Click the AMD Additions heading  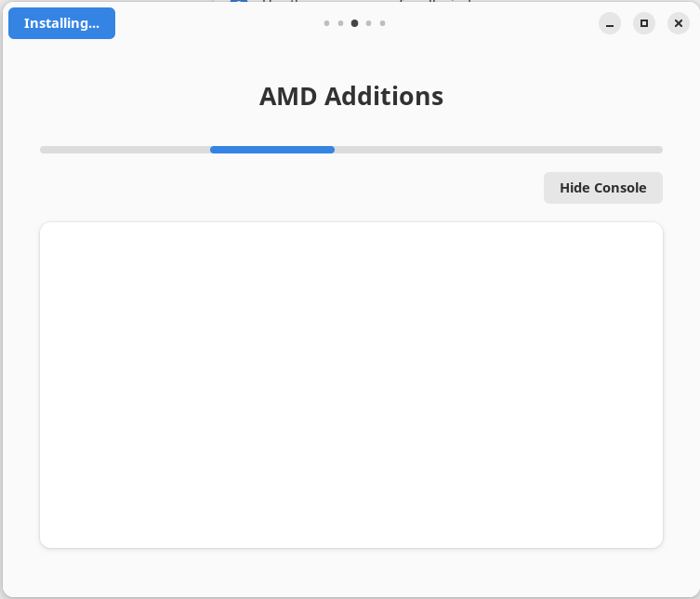[350, 97]
